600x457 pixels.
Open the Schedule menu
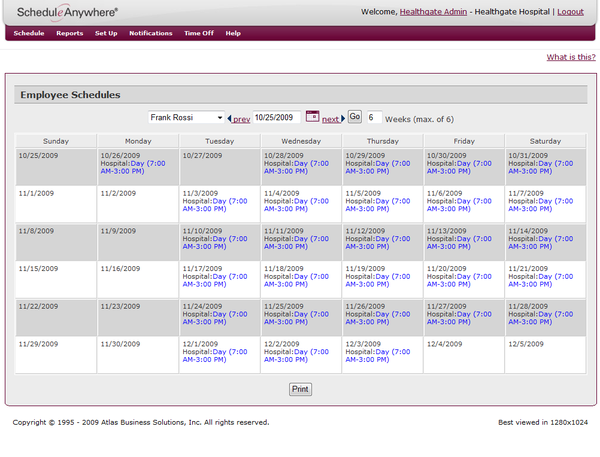click(x=29, y=33)
